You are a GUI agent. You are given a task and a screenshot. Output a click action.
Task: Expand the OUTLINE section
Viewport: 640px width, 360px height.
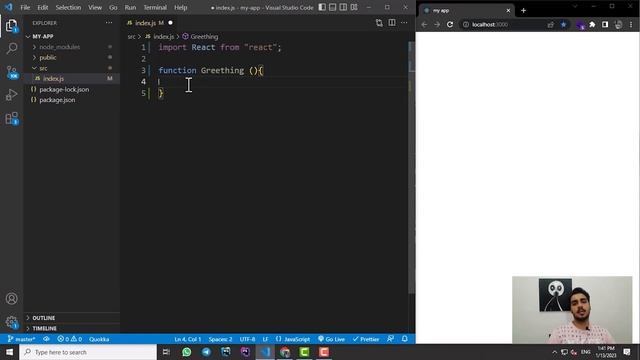71,318
